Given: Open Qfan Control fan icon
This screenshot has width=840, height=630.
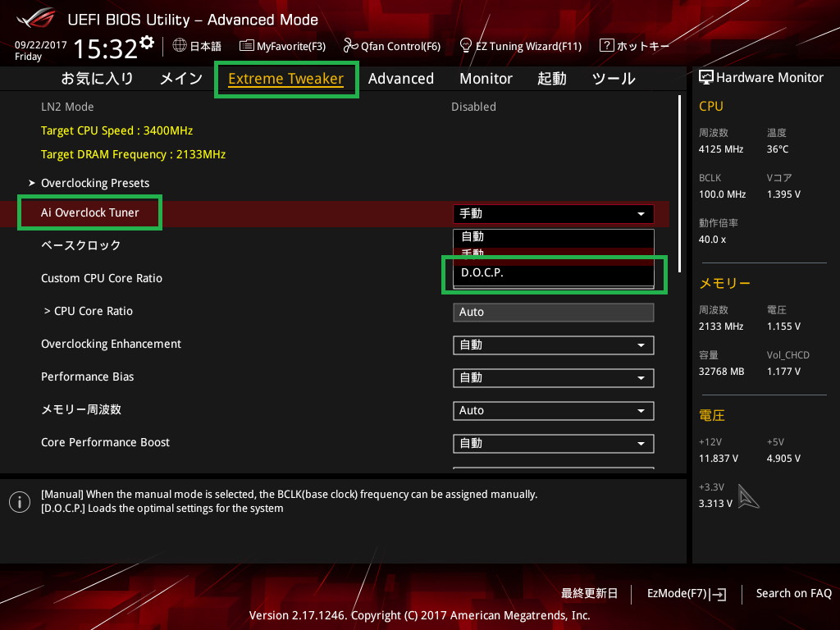Looking at the screenshot, I should click(350, 46).
